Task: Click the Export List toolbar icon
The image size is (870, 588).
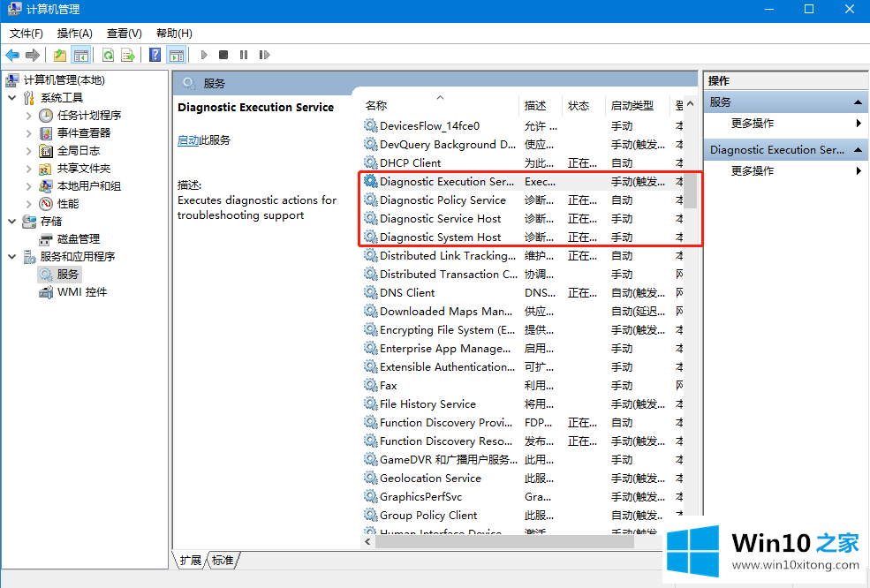Action: [128, 55]
